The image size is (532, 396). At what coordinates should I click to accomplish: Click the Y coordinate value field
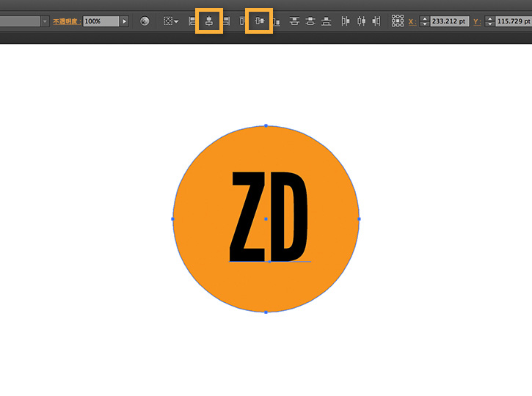tap(514, 21)
